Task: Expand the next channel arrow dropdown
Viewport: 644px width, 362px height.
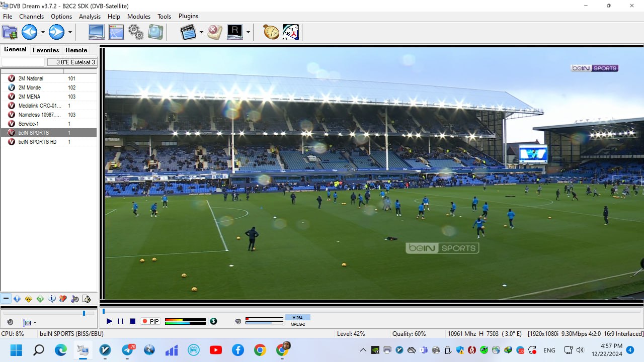Action: (x=70, y=32)
